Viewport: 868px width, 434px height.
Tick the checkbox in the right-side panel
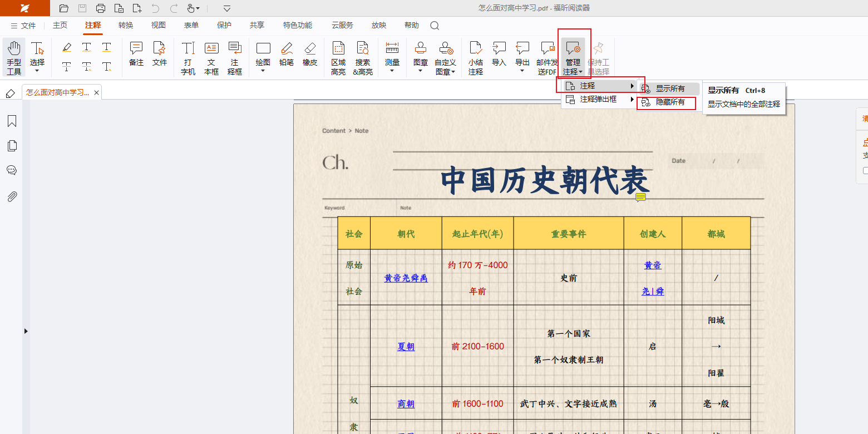(865, 171)
